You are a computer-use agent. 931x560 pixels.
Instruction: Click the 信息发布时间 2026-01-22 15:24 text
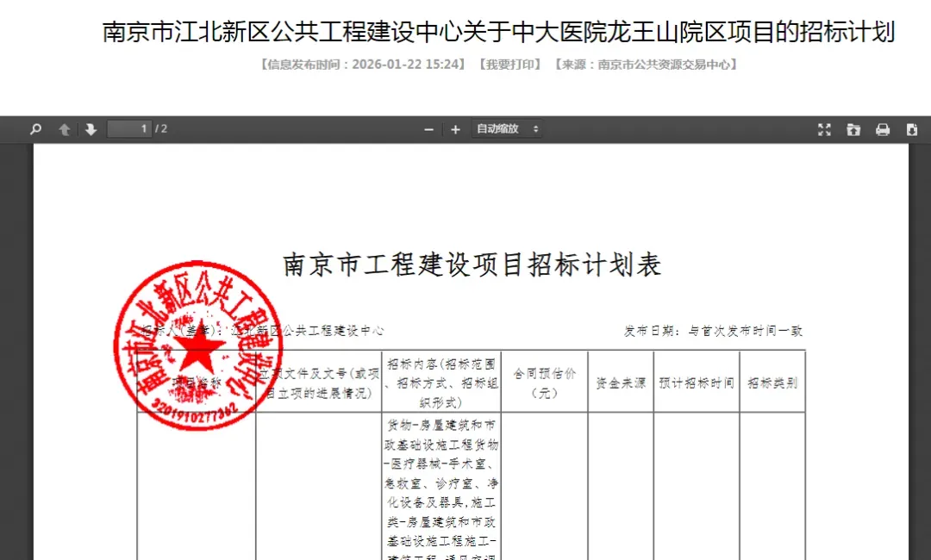click(363, 64)
